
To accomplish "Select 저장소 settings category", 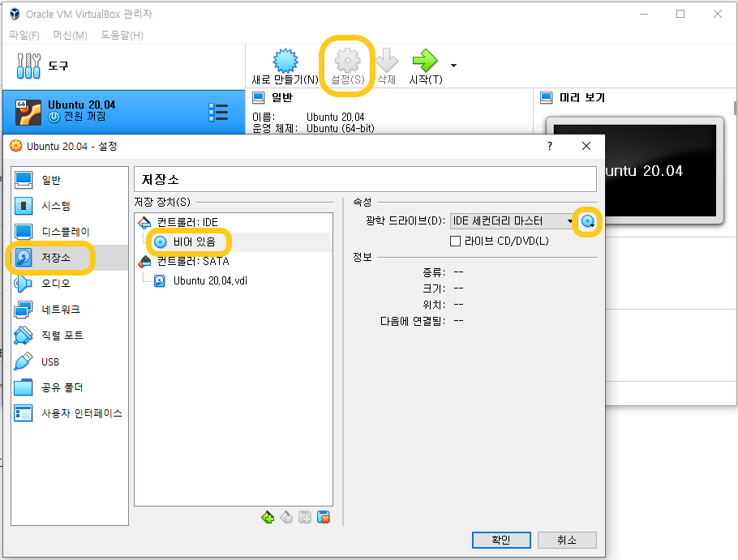I will (x=70, y=257).
